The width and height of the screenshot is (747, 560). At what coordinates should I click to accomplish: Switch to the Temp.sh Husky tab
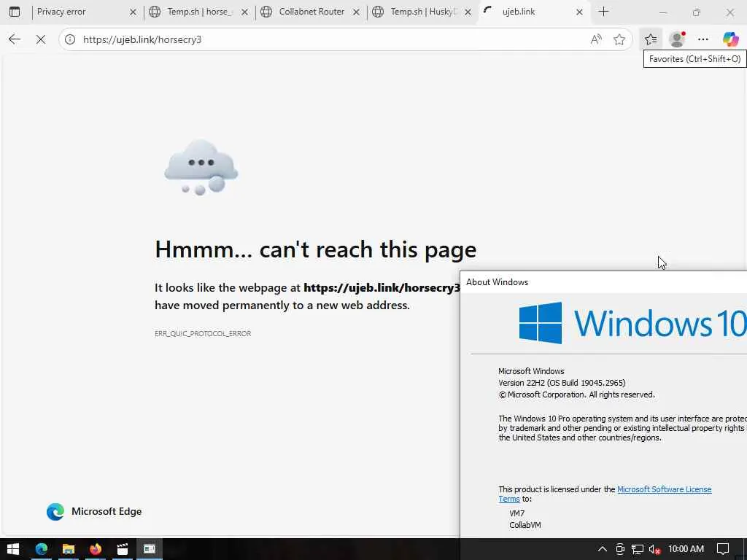click(423, 12)
